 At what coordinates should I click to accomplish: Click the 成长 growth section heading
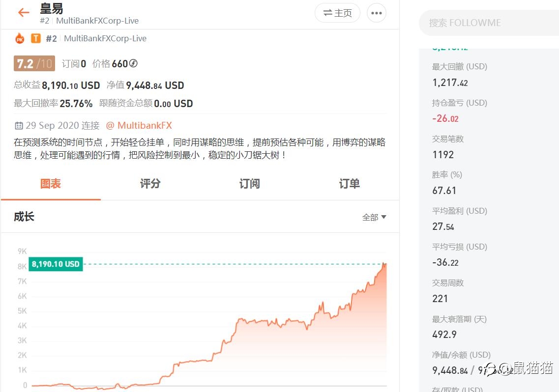tap(24, 217)
